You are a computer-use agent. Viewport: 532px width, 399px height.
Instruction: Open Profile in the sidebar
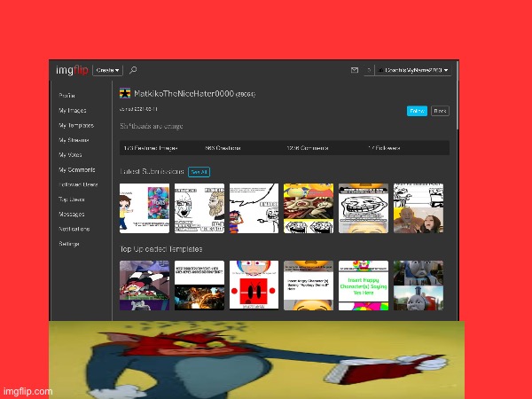[x=66, y=96]
